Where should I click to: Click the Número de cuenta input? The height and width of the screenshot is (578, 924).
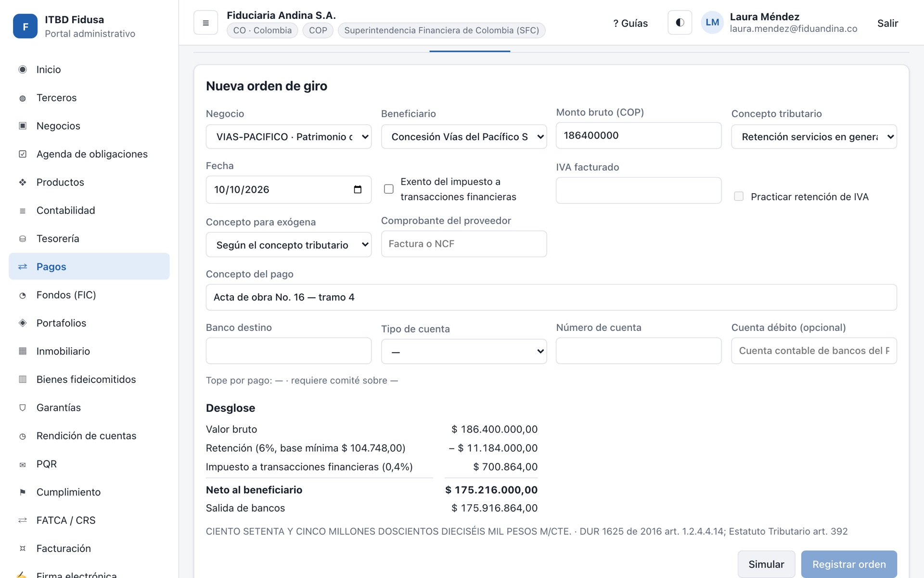click(x=639, y=351)
